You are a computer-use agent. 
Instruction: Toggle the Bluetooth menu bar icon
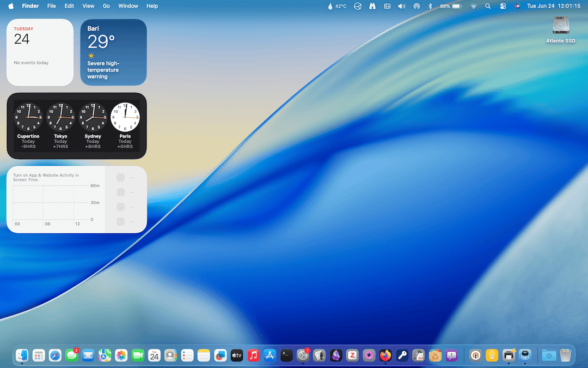[x=430, y=6]
